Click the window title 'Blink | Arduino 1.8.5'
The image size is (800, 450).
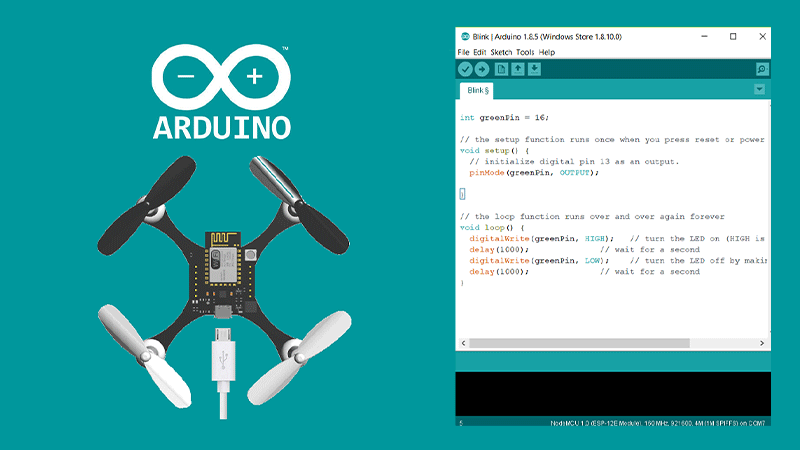(547, 37)
